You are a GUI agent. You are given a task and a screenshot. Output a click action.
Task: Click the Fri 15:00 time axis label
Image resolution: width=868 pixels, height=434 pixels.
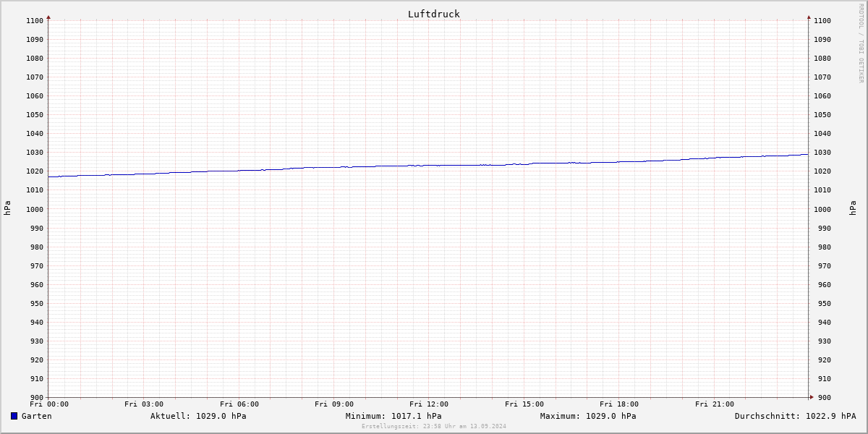tap(524, 404)
